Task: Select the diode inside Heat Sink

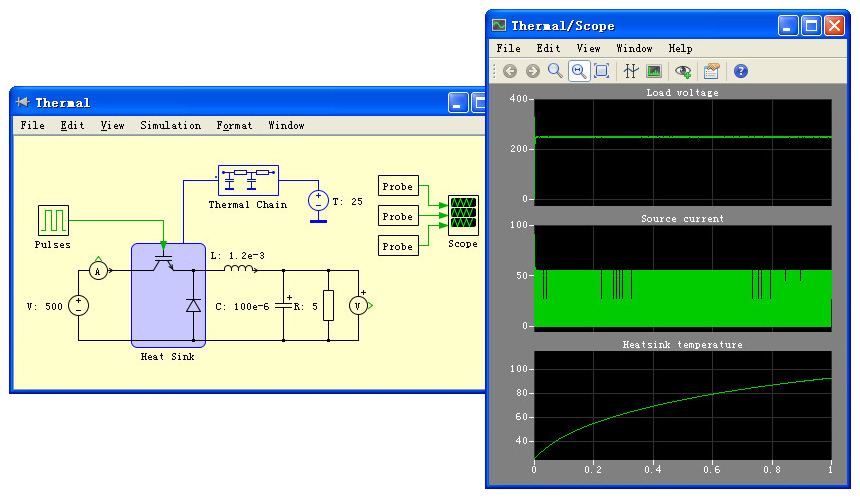Action: tap(193, 305)
